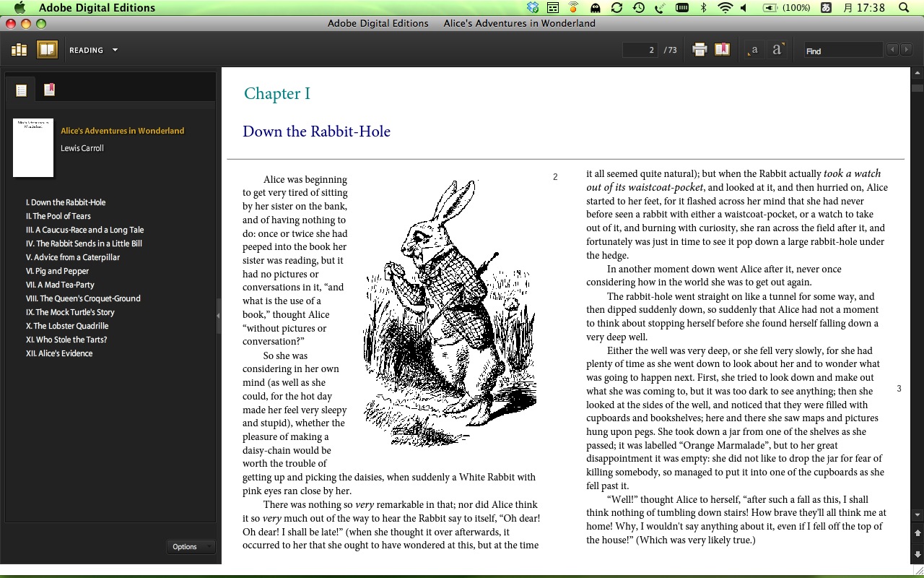Show the Table of Contents tab
924x578 pixels.
point(21,90)
